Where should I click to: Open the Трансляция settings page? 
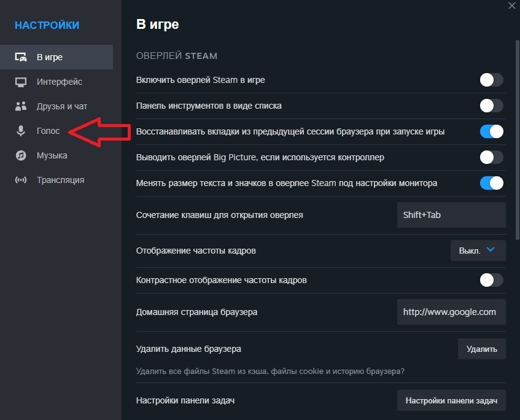click(61, 180)
